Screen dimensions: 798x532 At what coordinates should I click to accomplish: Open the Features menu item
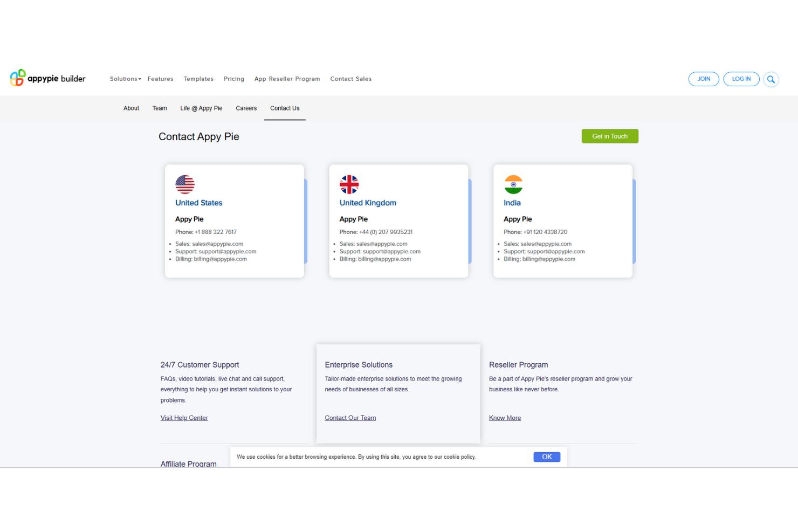[x=161, y=79]
